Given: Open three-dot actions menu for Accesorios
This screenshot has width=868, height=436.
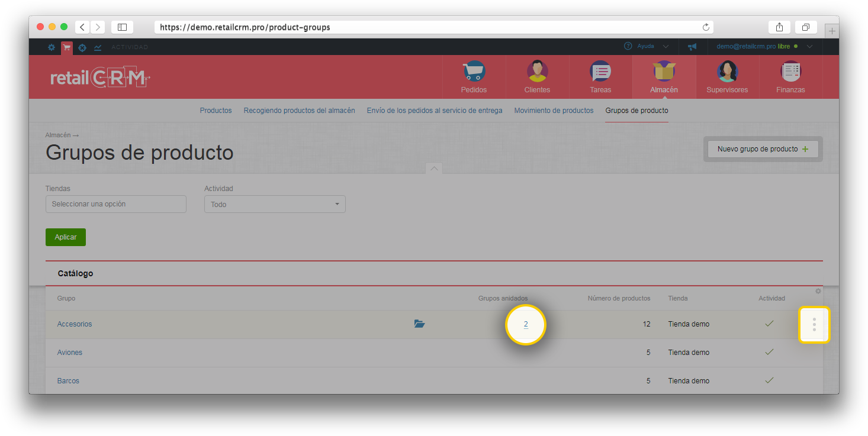Looking at the screenshot, I should 814,324.
